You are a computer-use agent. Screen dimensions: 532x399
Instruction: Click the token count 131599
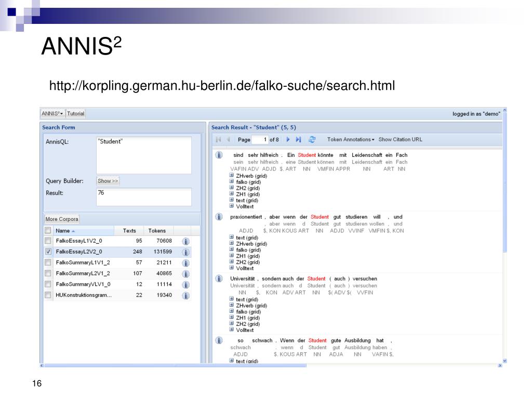[163, 252]
